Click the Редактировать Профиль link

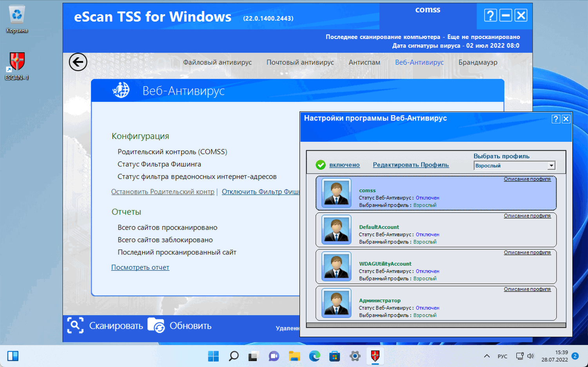(411, 165)
